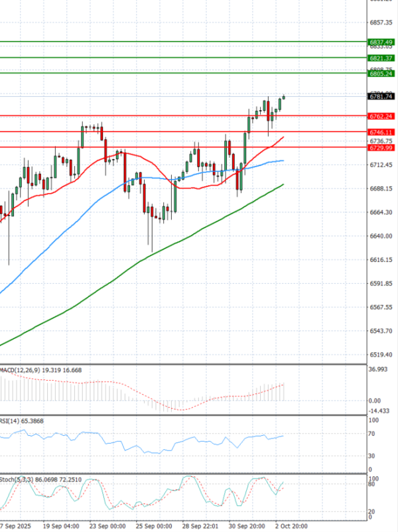Click the 6857.35 value on price axis

pyautogui.click(x=379, y=22)
